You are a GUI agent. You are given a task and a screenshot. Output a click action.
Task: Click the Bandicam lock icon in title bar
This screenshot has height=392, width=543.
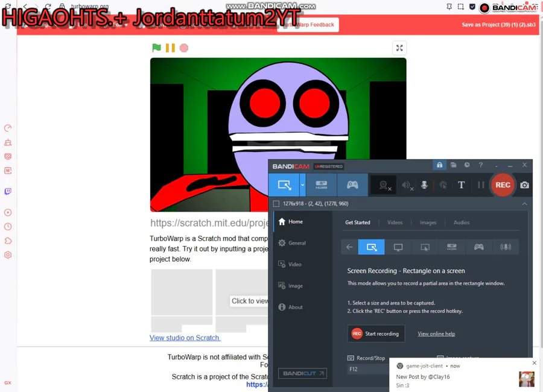tap(439, 165)
